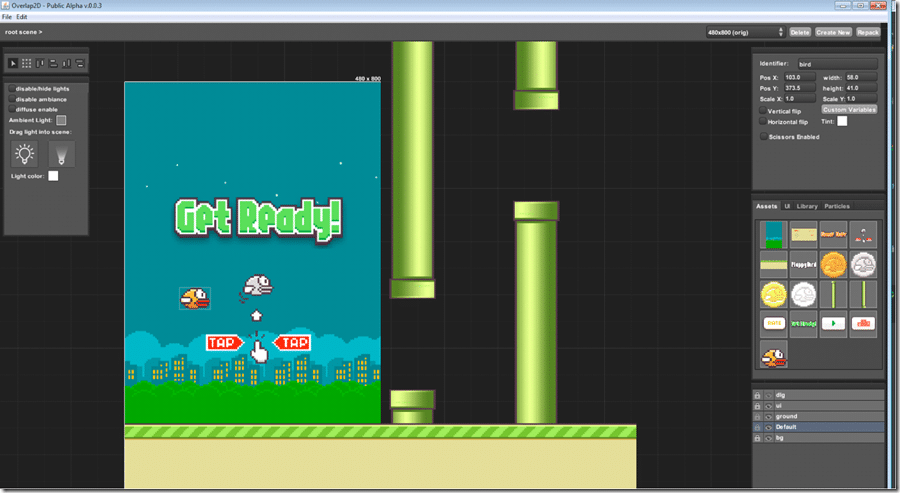Screen dimensions: 900x493
Task: Pick the cone spotlight icon
Action: point(61,154)
